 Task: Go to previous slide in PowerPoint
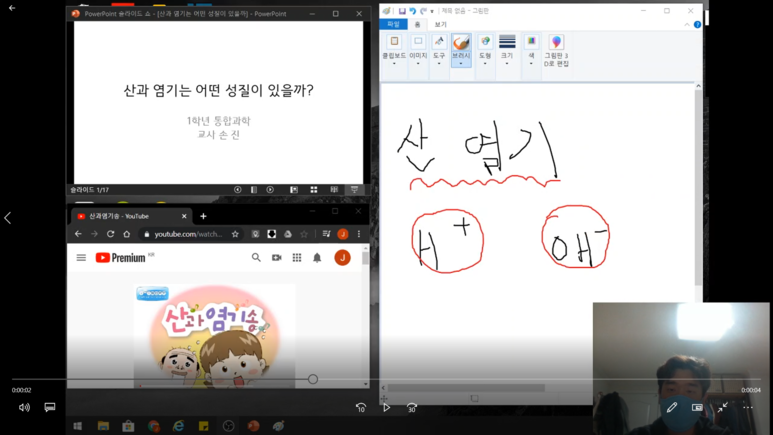point(238,190)
